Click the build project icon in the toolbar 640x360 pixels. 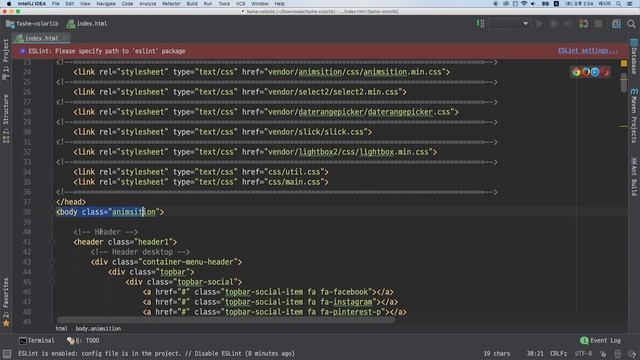[480, 24]
